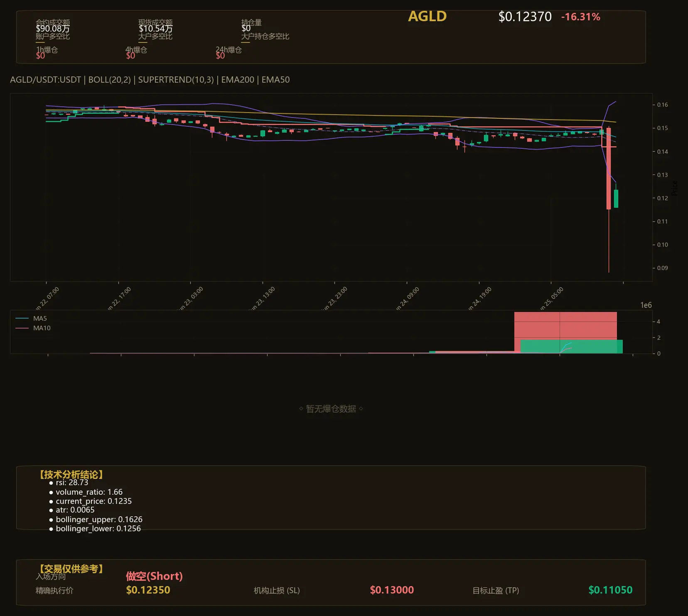The image size is (688, 616).
Task: Click the Jun 22, 17:00 time label
Action: [119, 298]
